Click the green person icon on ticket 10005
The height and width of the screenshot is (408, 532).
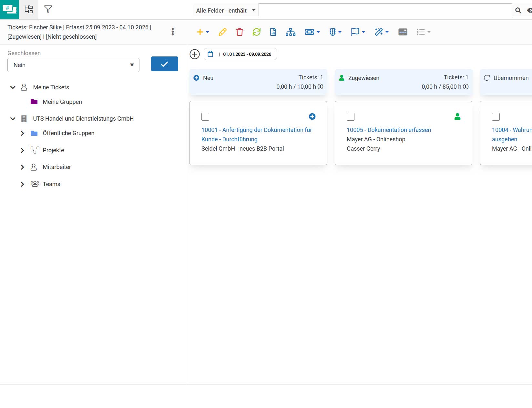pos(457,116)
